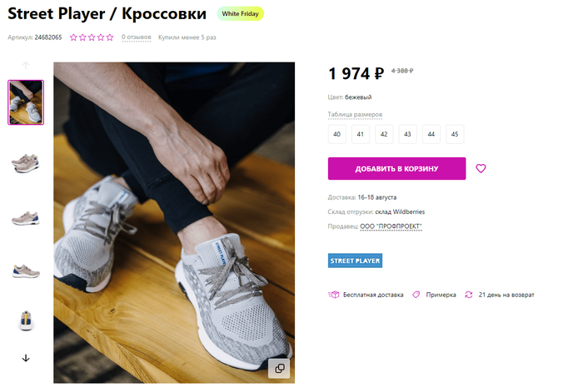Click the fitting tag icon
The image size is (583, 392).
pyautogui.click(x=416, y=295)
